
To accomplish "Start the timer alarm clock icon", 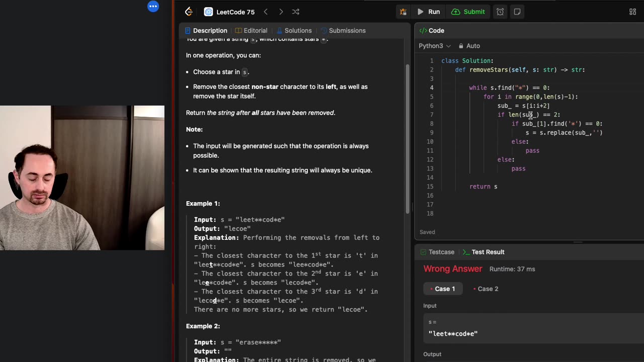I will (x=500, y=12).
